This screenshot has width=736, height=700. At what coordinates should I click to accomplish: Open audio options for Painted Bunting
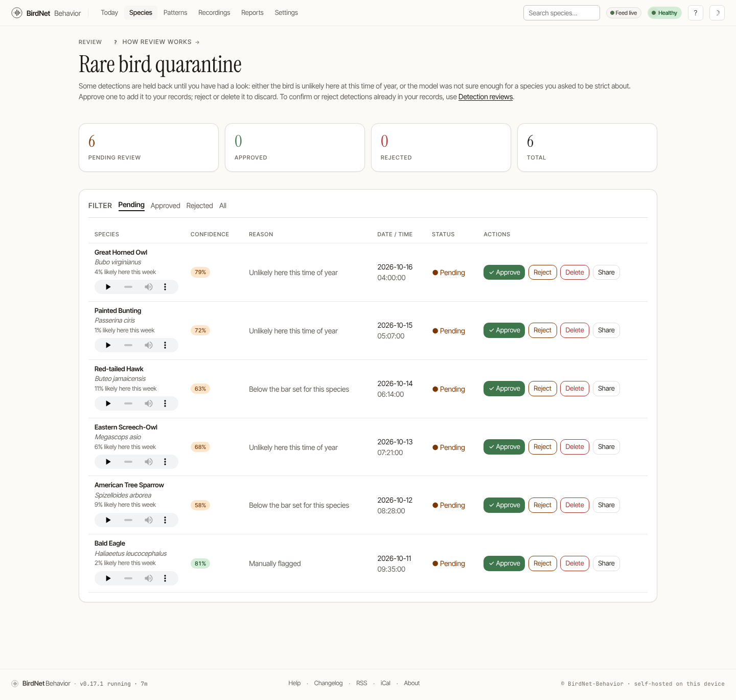[165, 345]
